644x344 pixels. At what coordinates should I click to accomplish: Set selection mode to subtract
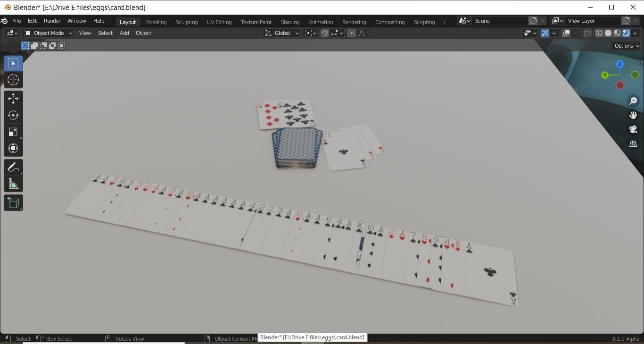pyautogui.click(x=43, y=46)
